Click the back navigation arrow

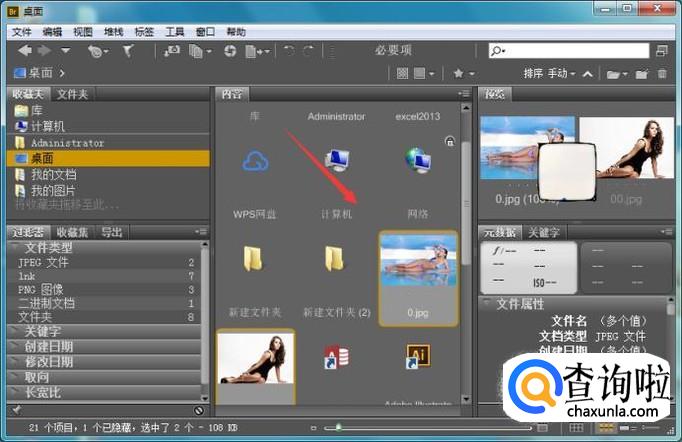coord(25,51)
